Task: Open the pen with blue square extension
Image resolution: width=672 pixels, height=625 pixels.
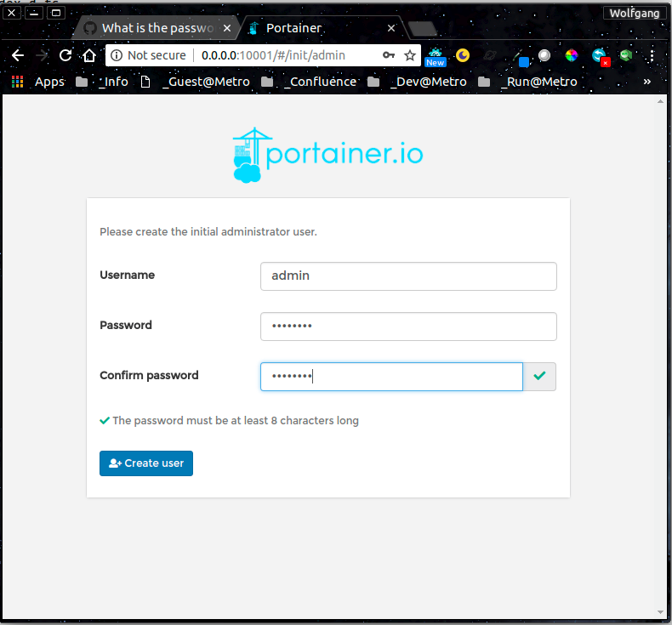Action: (x=521, y=58)
